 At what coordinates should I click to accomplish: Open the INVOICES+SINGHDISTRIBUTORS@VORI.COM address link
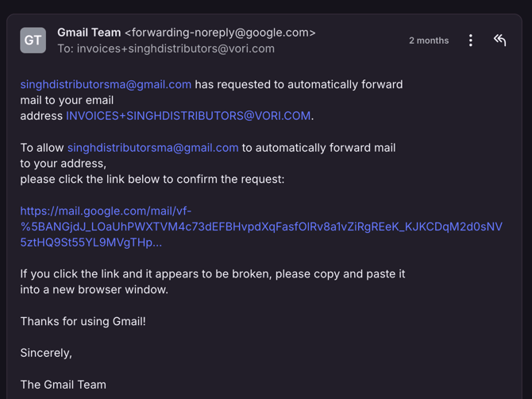pos(188,116)
